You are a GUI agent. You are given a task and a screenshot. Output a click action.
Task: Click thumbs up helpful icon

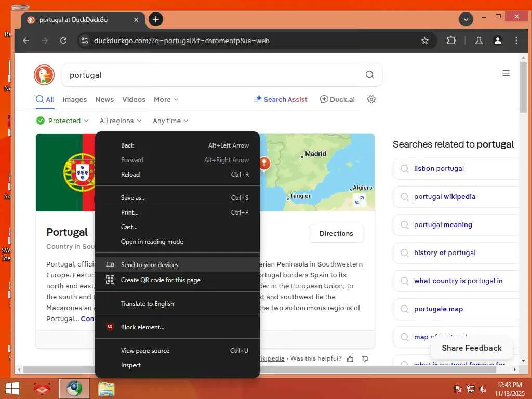350,358
